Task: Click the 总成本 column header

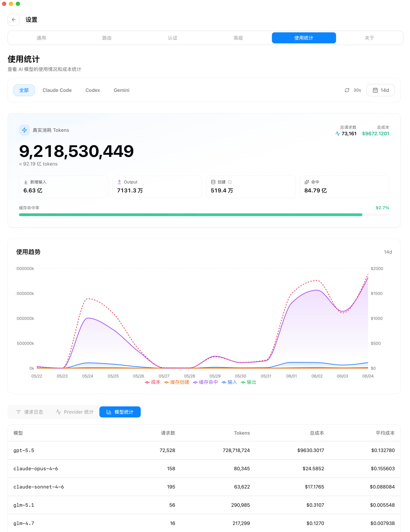Action: pos(317,433)
